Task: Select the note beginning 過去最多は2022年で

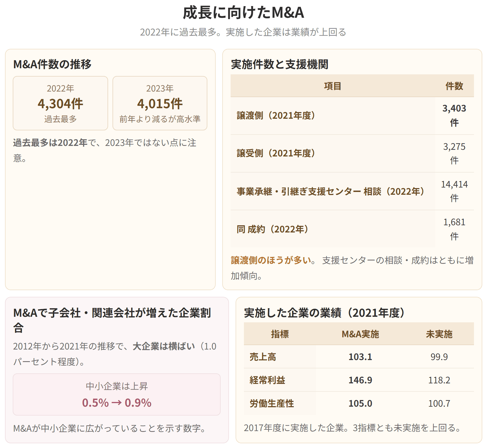Action: pyautogui.click(x=105, y=150)
